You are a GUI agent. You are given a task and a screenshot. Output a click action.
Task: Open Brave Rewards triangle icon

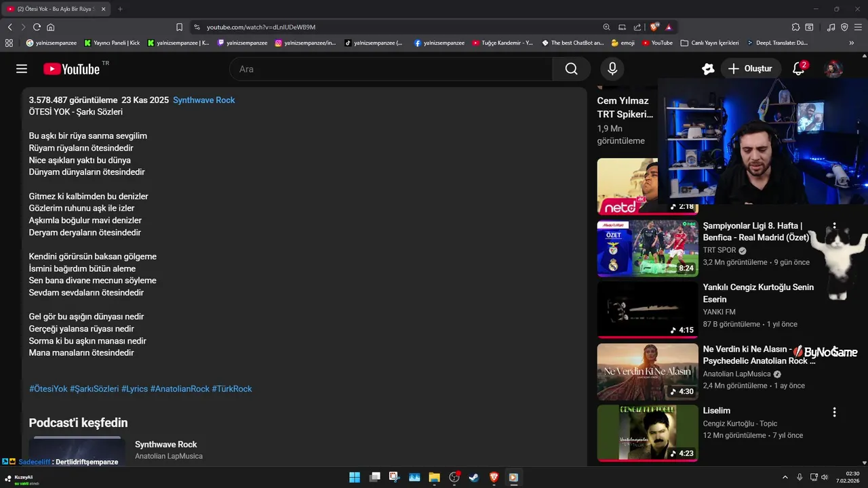(x=669, y=27)
